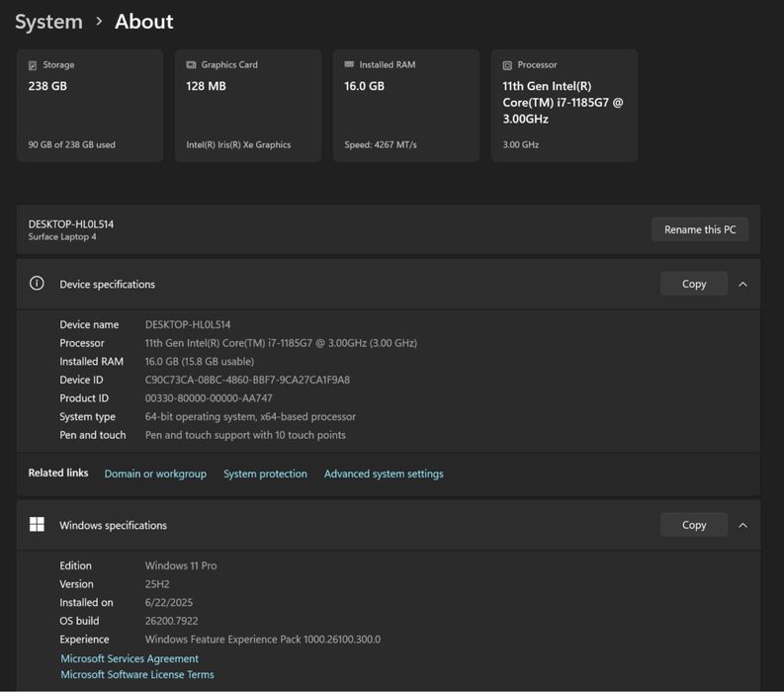Click the Installed RAM icon
Screen dimensions: 784x692
(x=349, y=65)
